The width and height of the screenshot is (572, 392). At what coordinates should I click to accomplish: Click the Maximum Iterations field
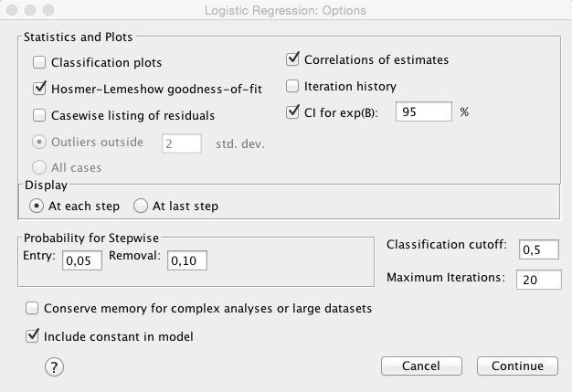pos(539,280)
